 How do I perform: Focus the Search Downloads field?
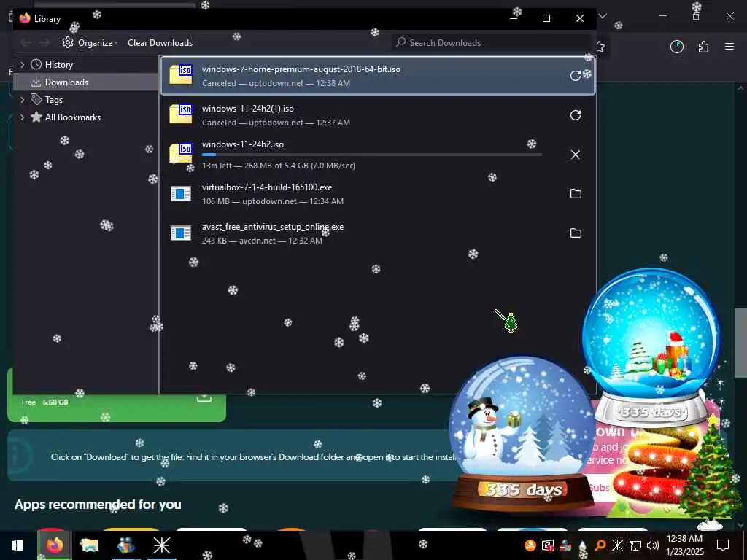[x=491, y=43]
